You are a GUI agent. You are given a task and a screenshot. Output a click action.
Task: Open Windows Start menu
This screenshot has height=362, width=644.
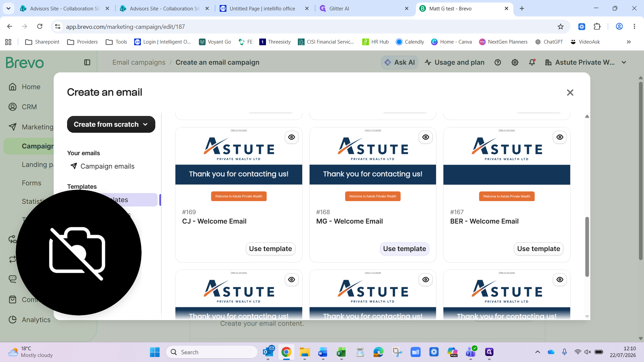point(155,352)
